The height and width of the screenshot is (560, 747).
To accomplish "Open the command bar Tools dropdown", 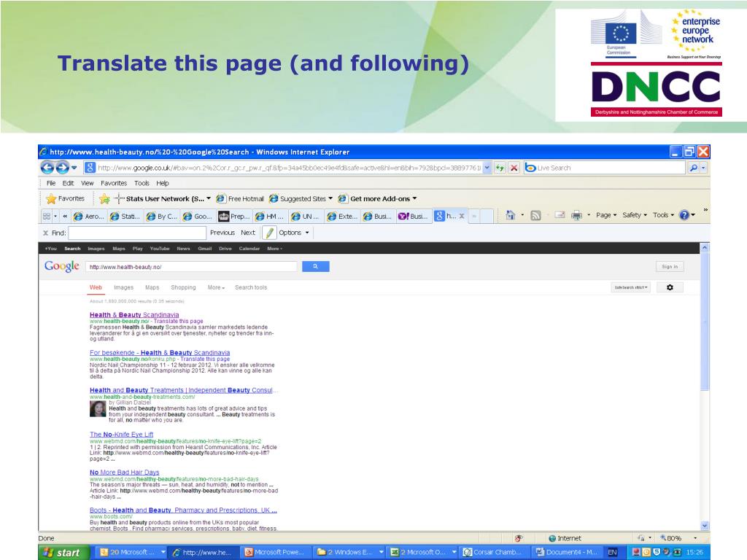I will pyautogui.click(x=663, y=215).
